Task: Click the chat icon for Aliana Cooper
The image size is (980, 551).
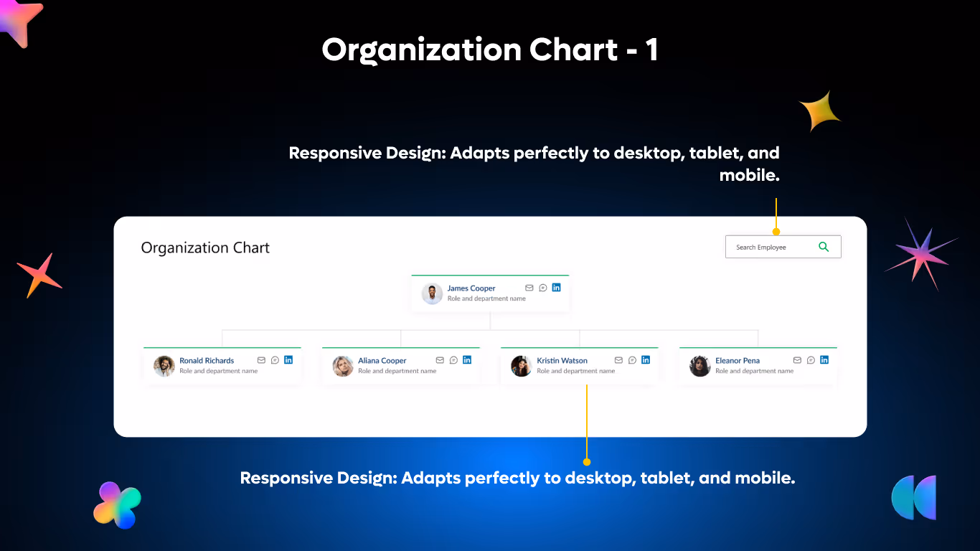Action: (x=453, y=360)
